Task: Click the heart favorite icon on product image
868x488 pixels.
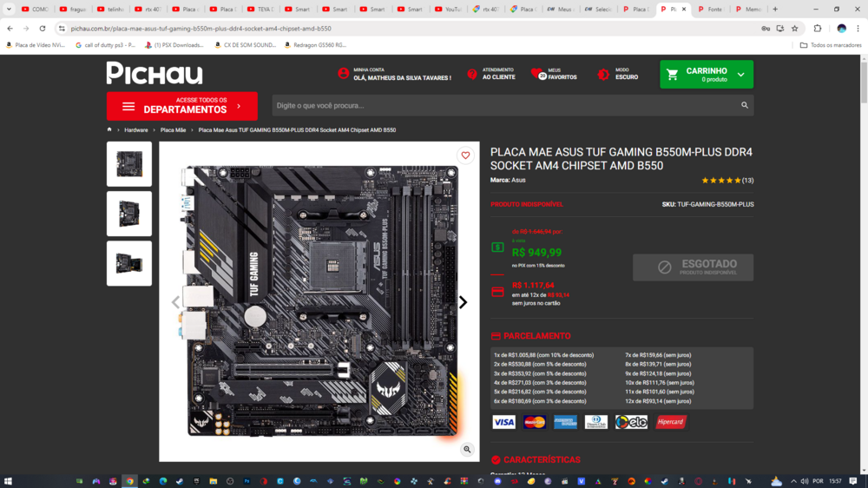Action: 465,155
